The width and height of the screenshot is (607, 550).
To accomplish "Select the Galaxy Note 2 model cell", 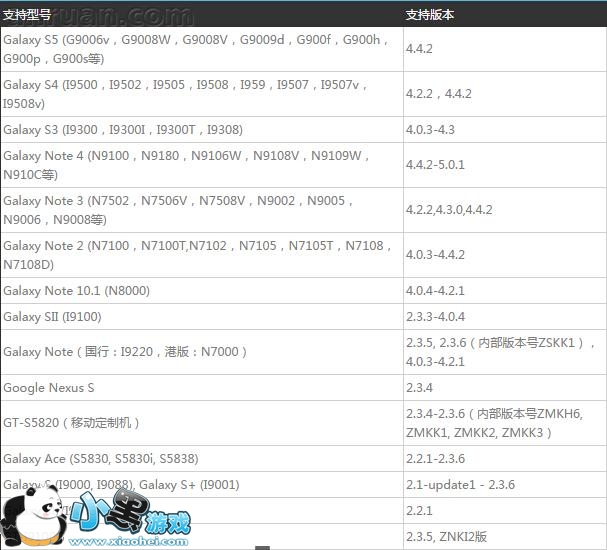I will (202, 255).
